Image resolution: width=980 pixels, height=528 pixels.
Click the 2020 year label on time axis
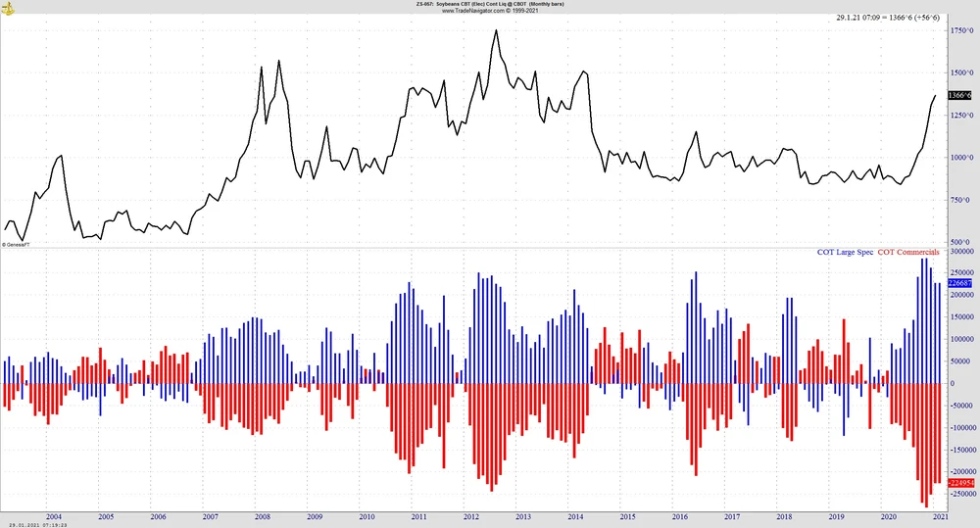click(888, 516)
